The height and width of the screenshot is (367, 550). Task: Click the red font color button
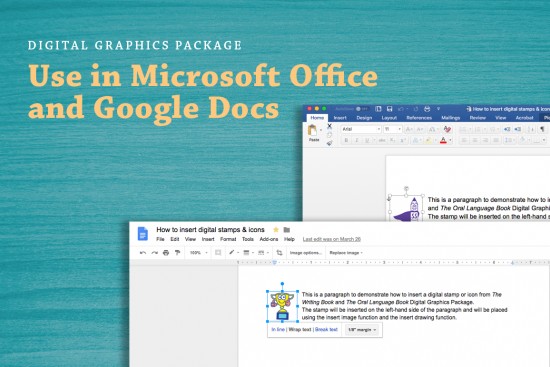click(443, 140)
